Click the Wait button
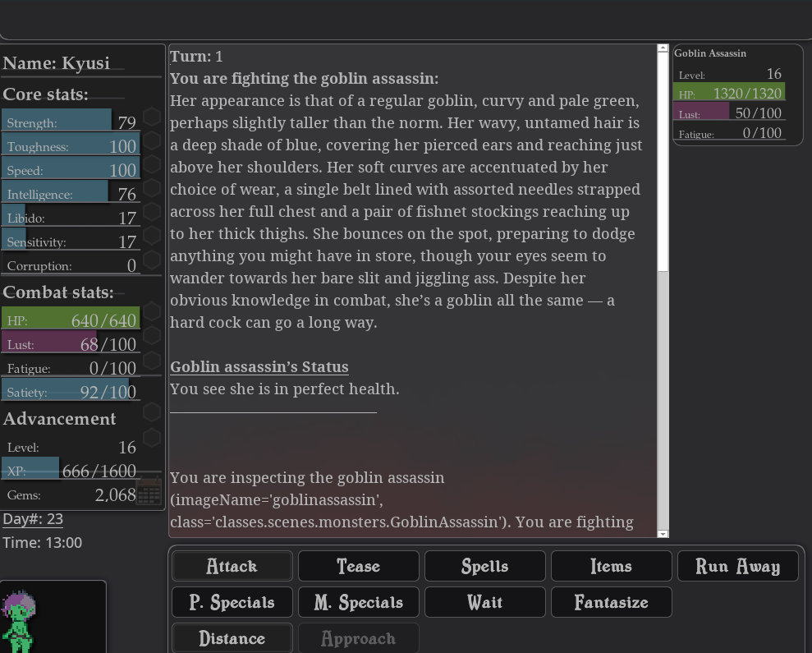This screenshot has width=812, height=653. point(485,602)
